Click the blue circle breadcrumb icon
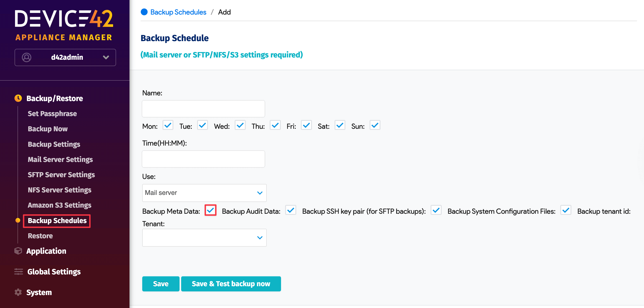 pos(144,12)
